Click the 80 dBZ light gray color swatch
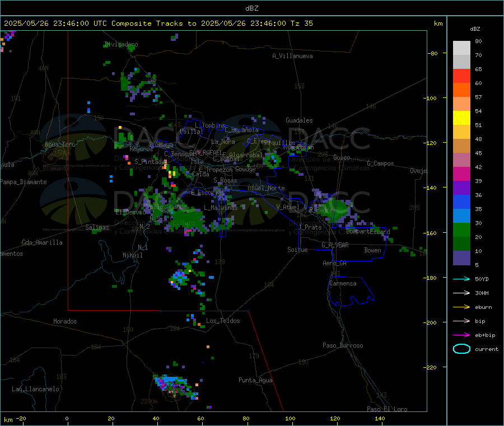The width and height of the screenshot is (504, 426). (461, 48)
